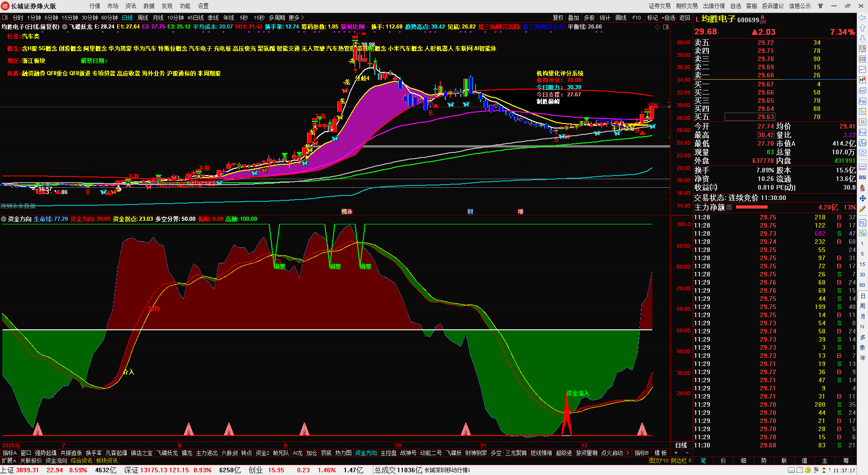
Task: Click the detail list icon beside 主力净额
Action: [729, 207]
